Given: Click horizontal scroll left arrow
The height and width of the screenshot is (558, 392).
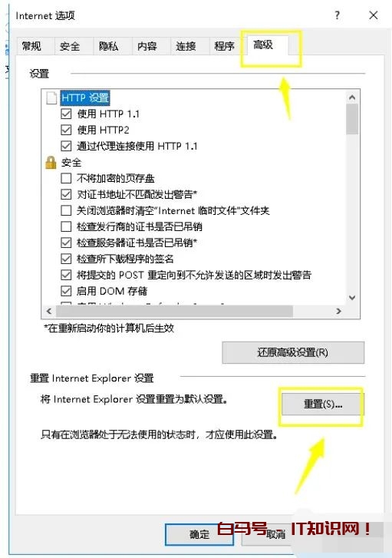Looking at the screenshot, I should pyautogui.click(x=49, y=311).
